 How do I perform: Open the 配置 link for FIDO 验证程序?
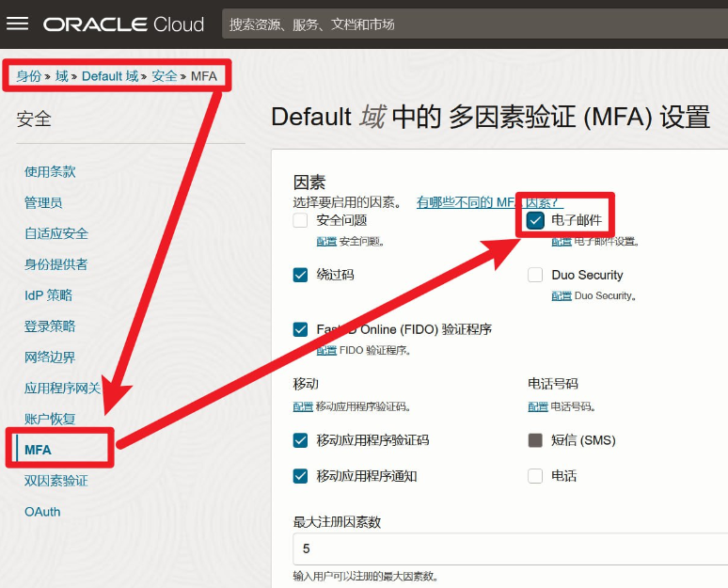pyautogui.click(x=326, y=351)
